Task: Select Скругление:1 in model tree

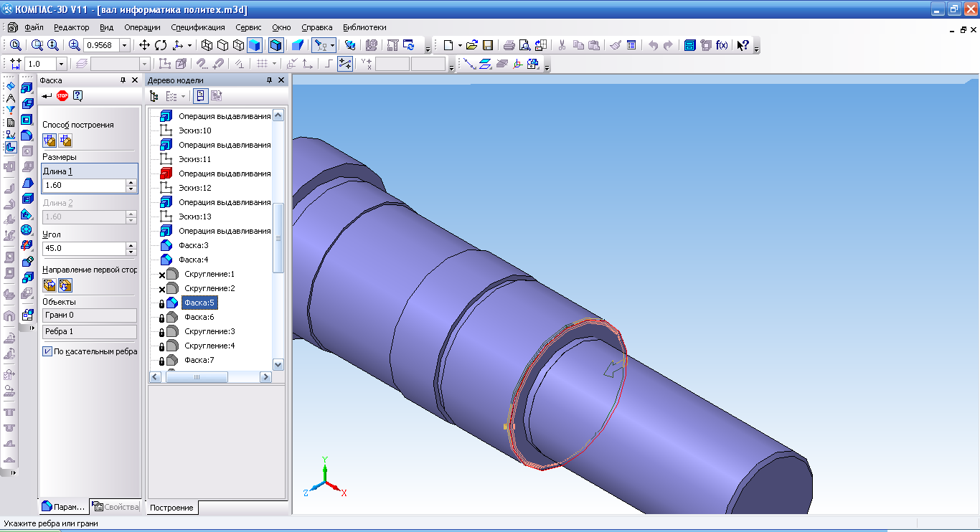Action: click(x=209, y=274)
